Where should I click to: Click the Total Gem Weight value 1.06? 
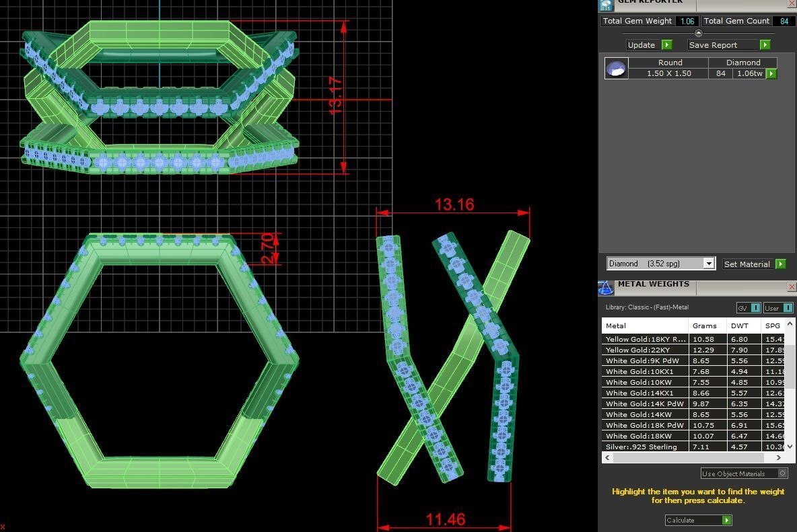tap(687, 21)
